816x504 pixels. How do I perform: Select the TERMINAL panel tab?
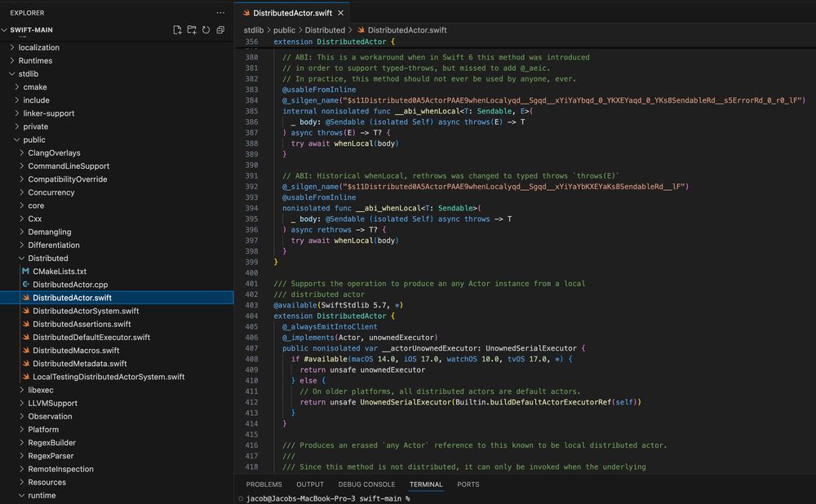point(426,484)
